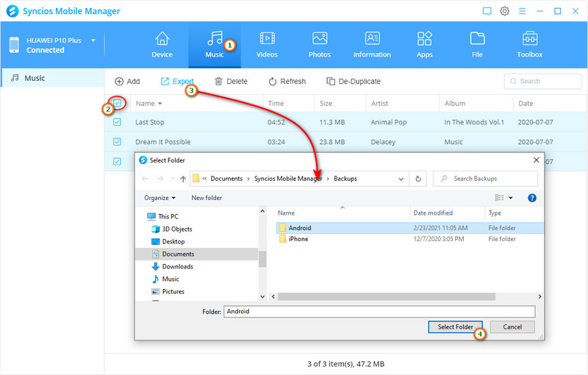The image size is (588, 375).
Task: Close the Select Folder dialog
Action: click(x=537, y=160)
